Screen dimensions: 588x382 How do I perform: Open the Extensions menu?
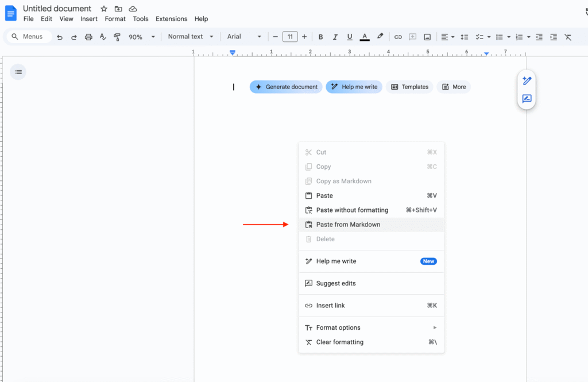(x=171, y=19)
